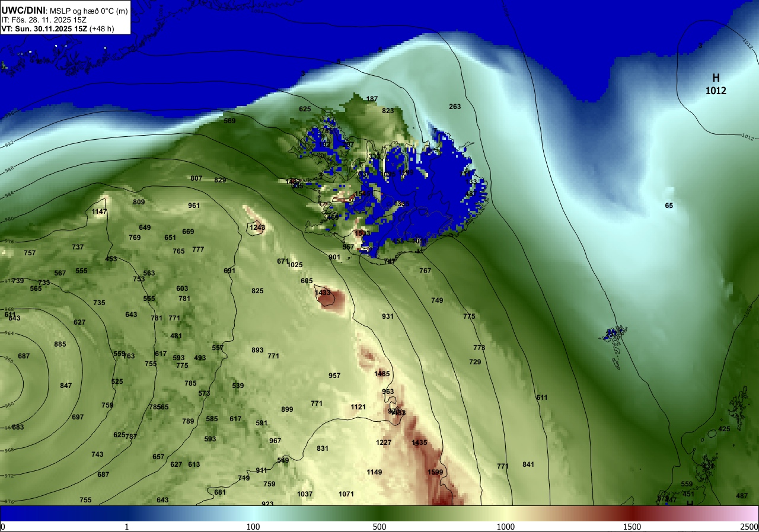Click the map value '773'
This screenshot has width=759, height=532.
(479, 348)
